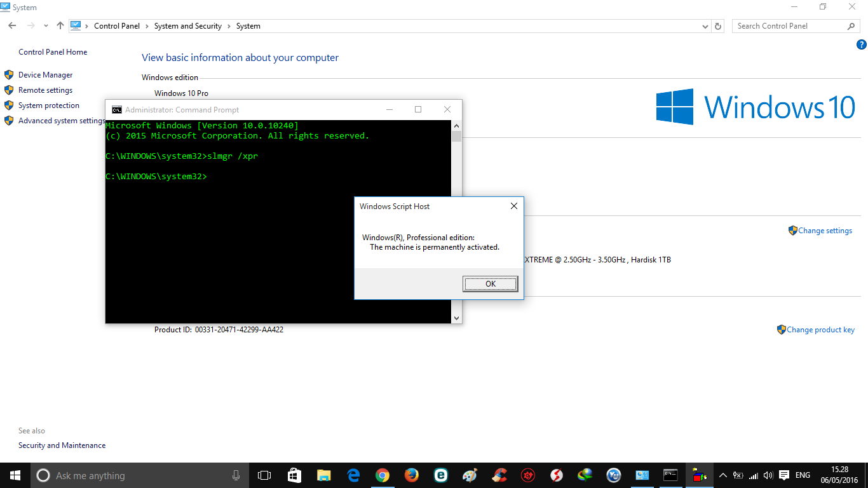868x488 pixels.
Task: Click the Cortana microphone icon
Action: click(x=236, y=475)
